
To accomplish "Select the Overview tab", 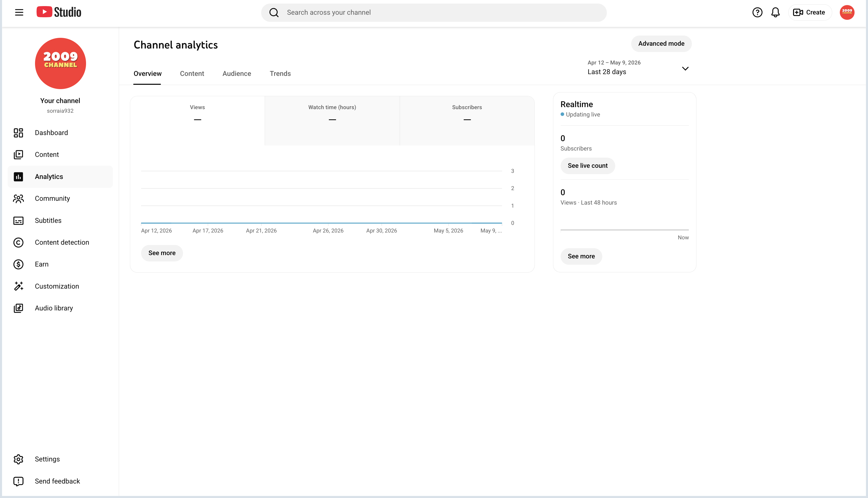I will (x=147, y=74).
